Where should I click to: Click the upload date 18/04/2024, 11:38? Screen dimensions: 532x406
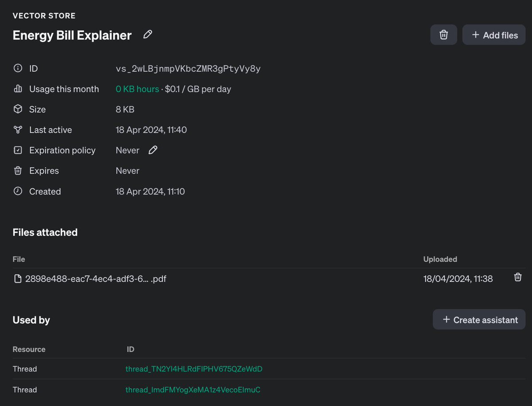pyautogui.click(x=458, y=279)
